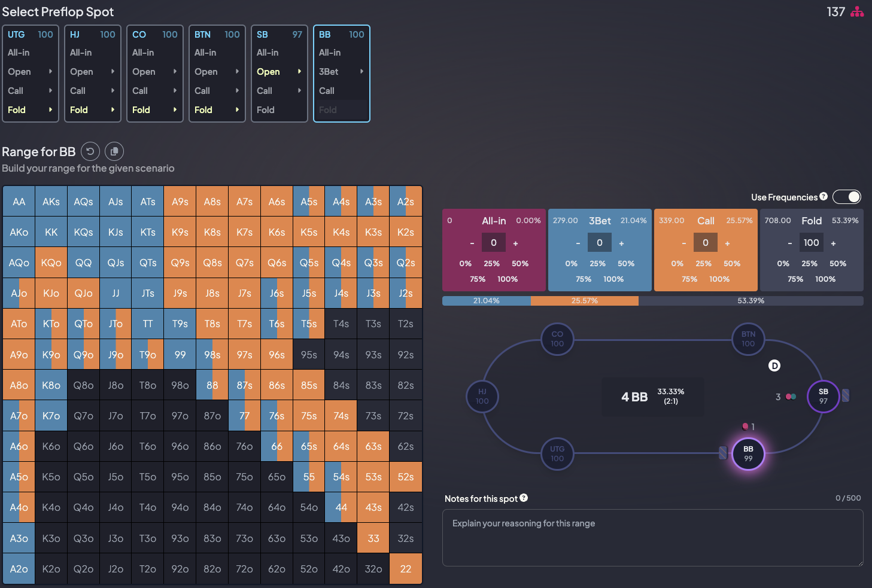872x588 pixels.
Task: Click the orange 25.57% segment of distribution bar
Action: click(x=585, y=301)
